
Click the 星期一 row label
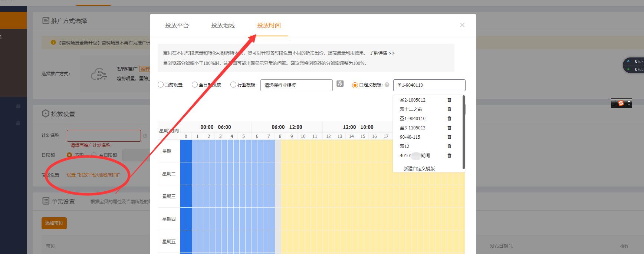pos(169,151)
